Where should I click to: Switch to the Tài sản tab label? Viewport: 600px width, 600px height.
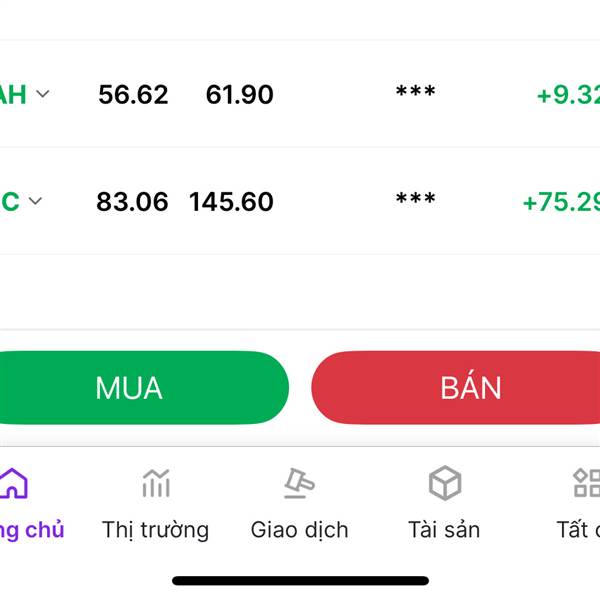[x=444, y=530]
